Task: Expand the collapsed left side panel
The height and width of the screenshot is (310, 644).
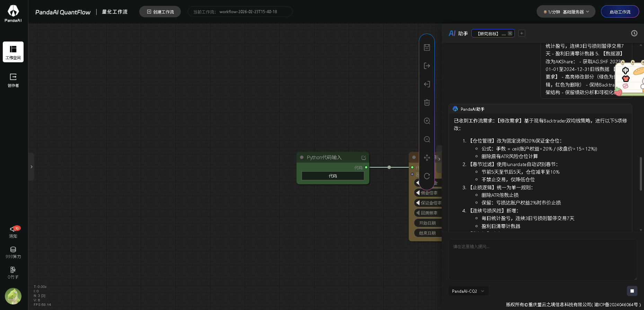Action: click(32, 167)
